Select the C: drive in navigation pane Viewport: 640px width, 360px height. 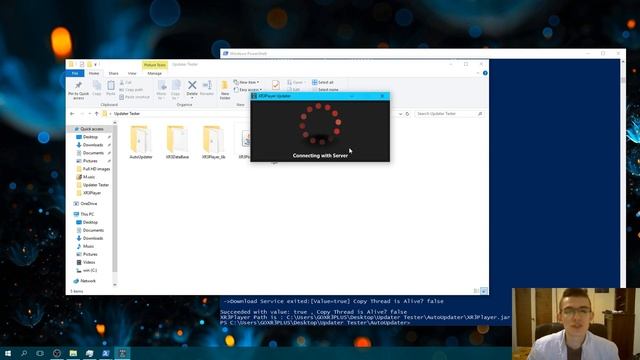point(87,271)
